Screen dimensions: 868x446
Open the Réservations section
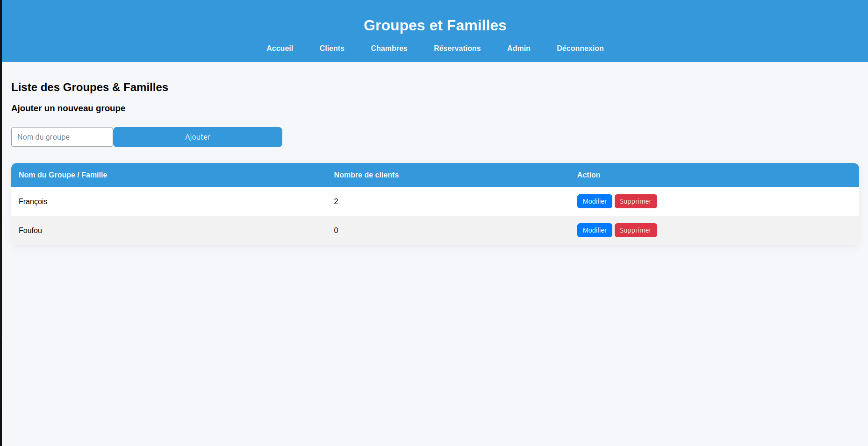pos(457,48)
